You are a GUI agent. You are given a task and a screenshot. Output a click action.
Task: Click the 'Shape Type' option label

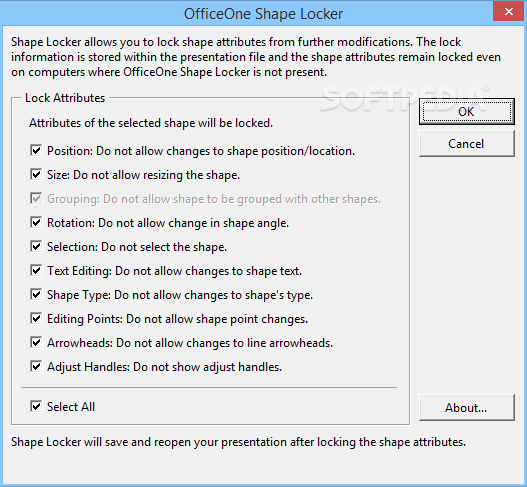pos(180,295)
